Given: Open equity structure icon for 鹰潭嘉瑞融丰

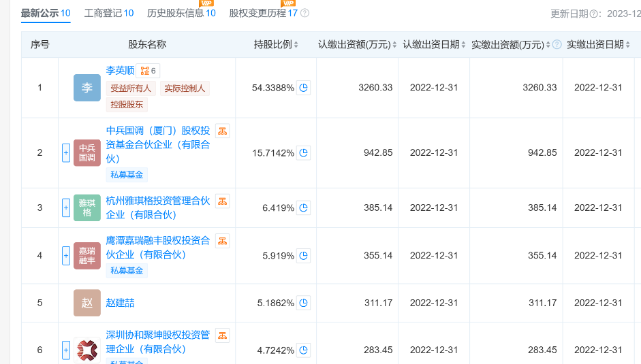Looking at the screenshot, I should click(222, 241).
